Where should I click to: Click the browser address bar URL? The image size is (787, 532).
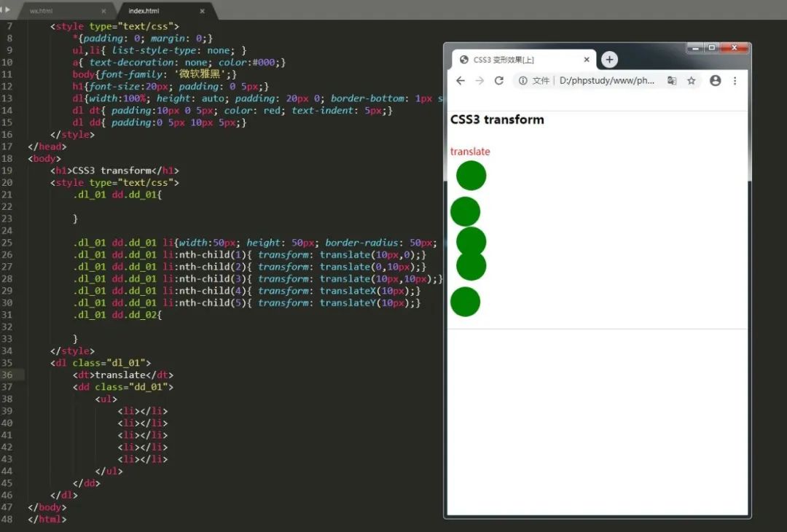coord(607,81)
